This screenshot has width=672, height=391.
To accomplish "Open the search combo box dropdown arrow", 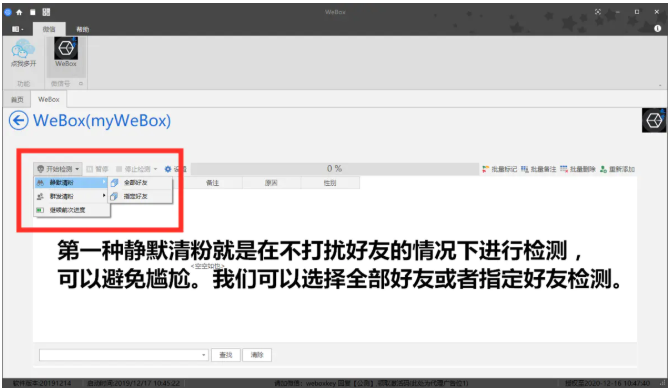I will pyautogui.click(x=204, y=355).
